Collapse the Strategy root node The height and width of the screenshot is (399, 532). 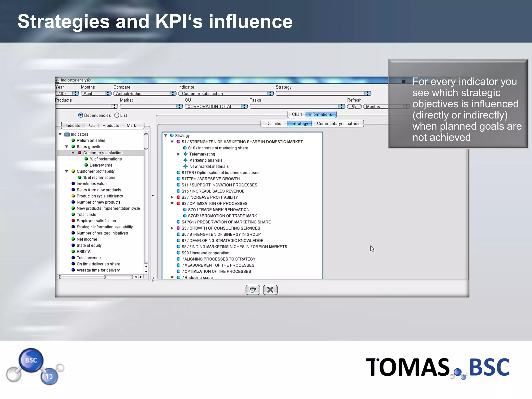(165, 136)
